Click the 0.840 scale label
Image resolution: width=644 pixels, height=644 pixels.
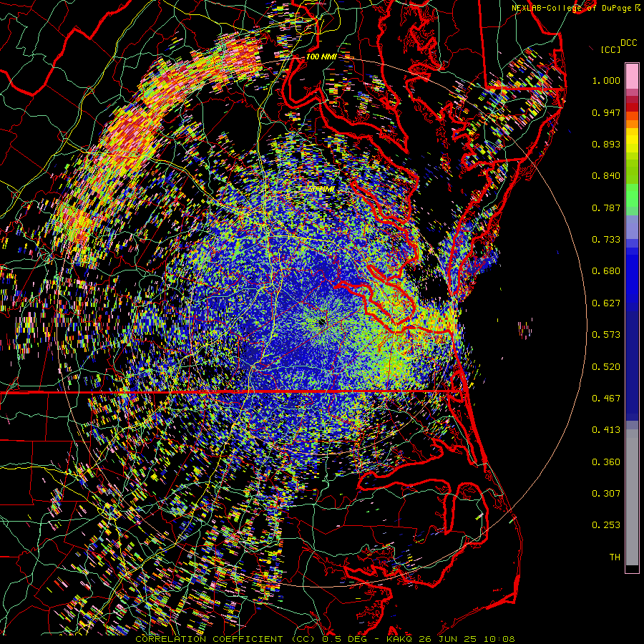(606, 176)
